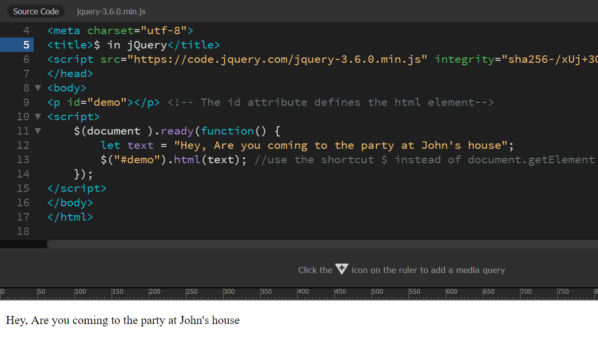Click the add media query icon
Viewport: 598px width, 364px height.
point(342,269)
